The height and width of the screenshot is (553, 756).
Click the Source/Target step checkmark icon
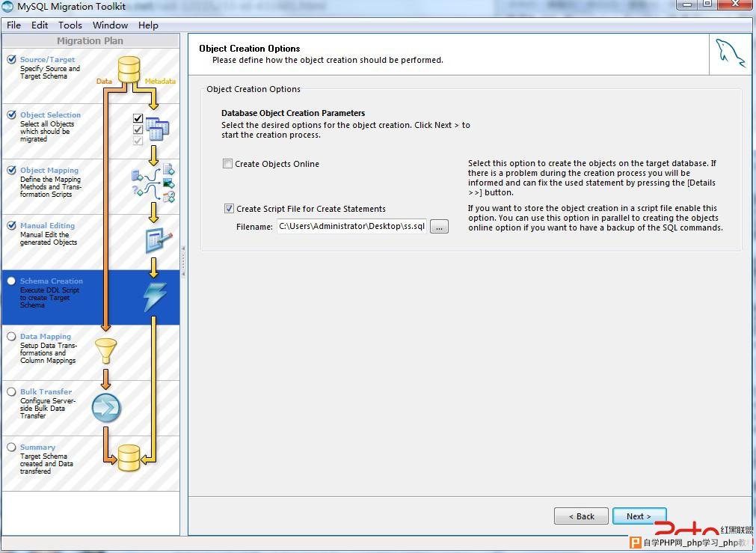[x=11, y=59]
